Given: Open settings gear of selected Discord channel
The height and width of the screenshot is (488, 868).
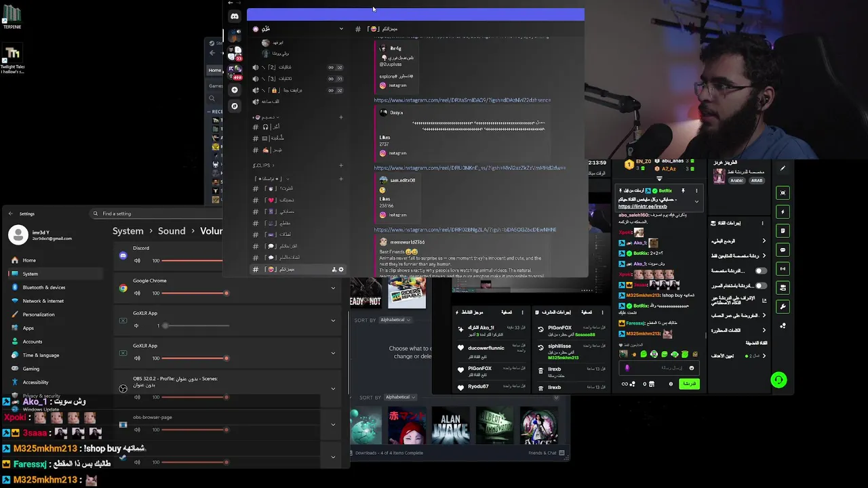Looking at the screenshot, I should point(341,269).
